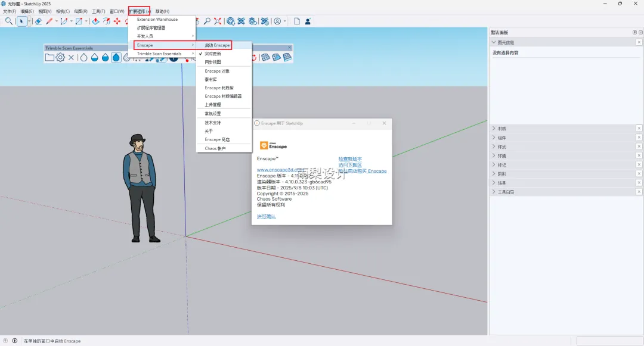This screenshot has height=346, width=644.
Task: Close the Trimble Scan Essentials toolbar
Action: (x=290, y=48)
